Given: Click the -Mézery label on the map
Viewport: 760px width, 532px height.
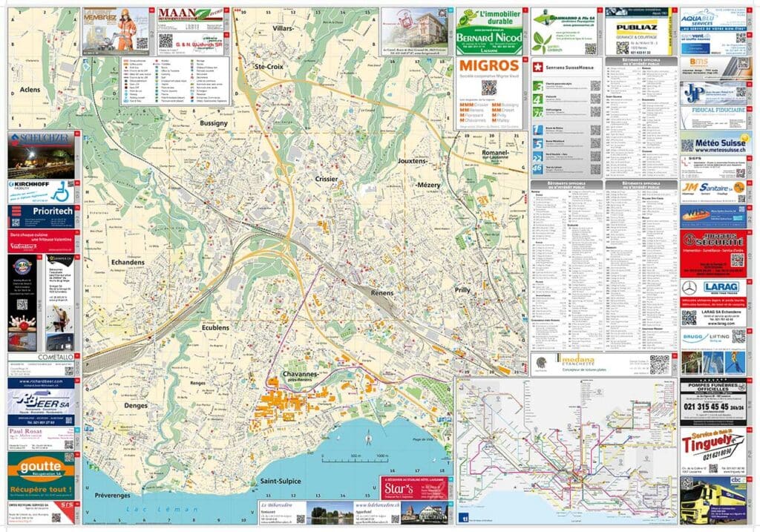Looking at the screenshot, I should click(428, 185).
